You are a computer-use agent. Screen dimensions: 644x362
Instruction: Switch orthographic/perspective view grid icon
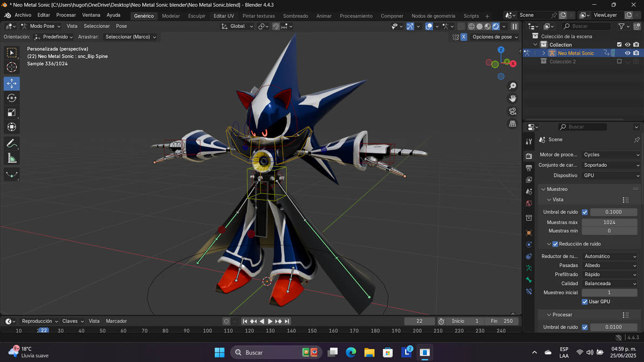coord(513,124)
